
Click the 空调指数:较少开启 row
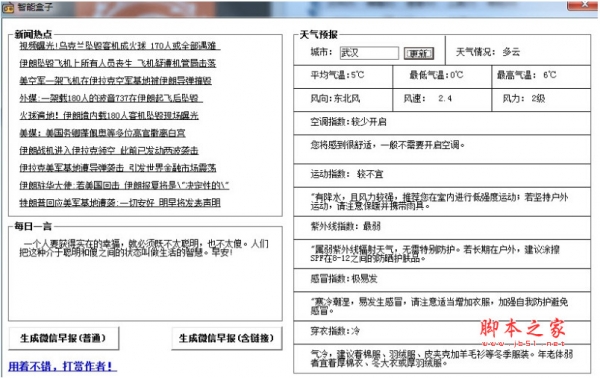(x=442, y=123)
